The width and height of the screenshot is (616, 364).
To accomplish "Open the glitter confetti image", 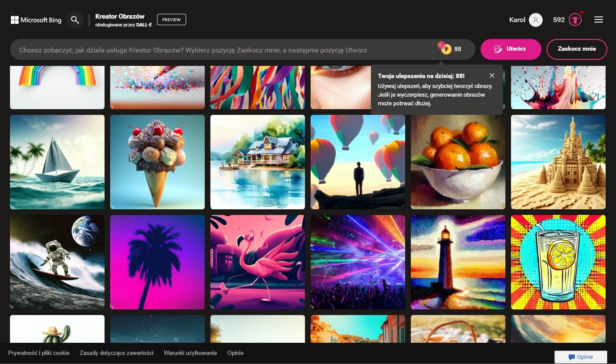I will click(x=157, y=88).
